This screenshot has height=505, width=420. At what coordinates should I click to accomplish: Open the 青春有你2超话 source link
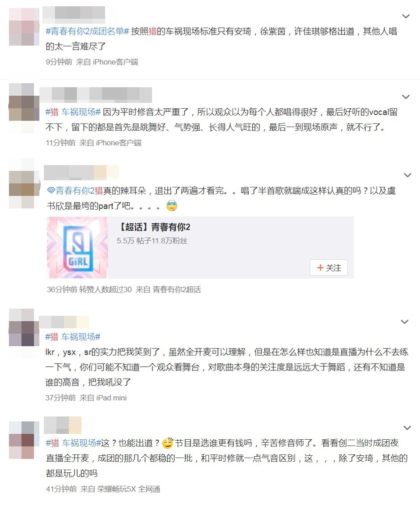(177, 289)
